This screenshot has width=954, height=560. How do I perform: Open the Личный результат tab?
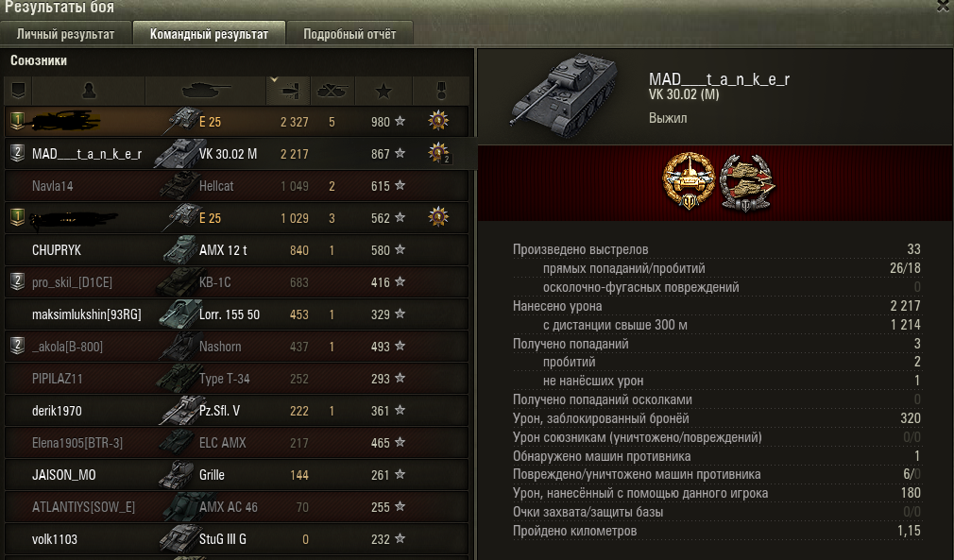[66, 34]
